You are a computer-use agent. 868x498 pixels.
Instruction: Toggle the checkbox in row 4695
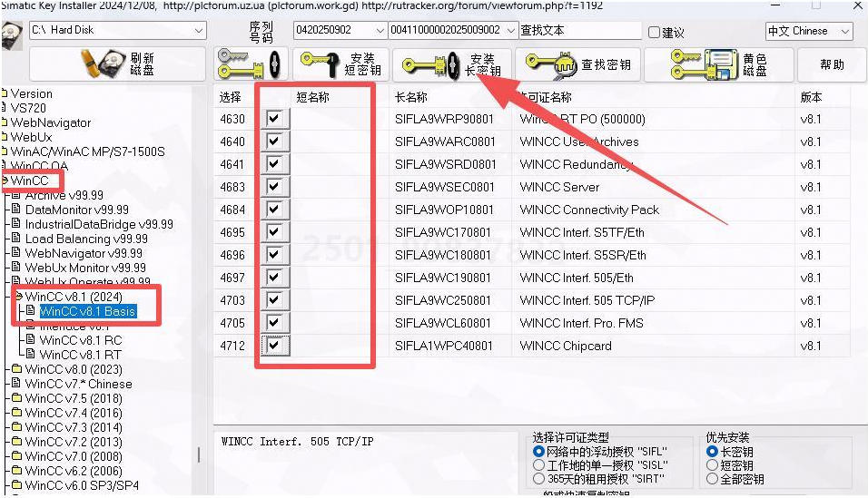point(274,232)
